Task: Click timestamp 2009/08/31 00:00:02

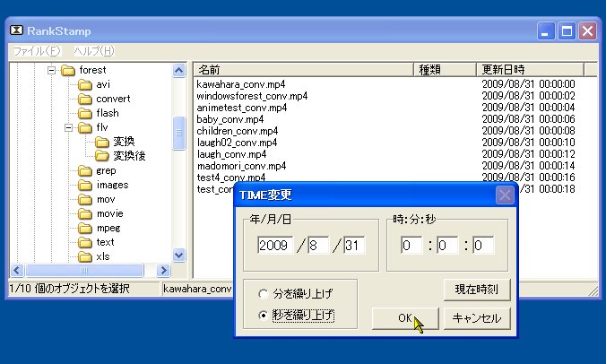Action: [x=528, y=96]
